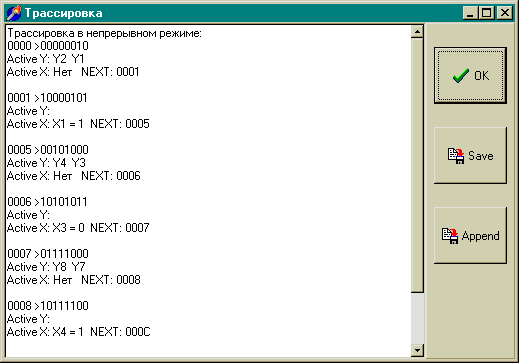Click the line 'Active X: X3 = 0 NEXT: 0007'

click(78, 228)
